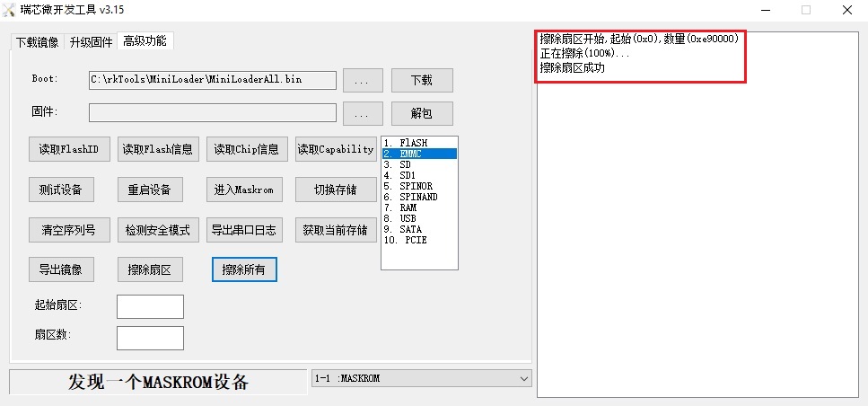Image resolution: width=868 pixels, height=406 pixels.
Task: Click the 读取FlashID button
Action: pyautogui.click(x=68, y=149)
